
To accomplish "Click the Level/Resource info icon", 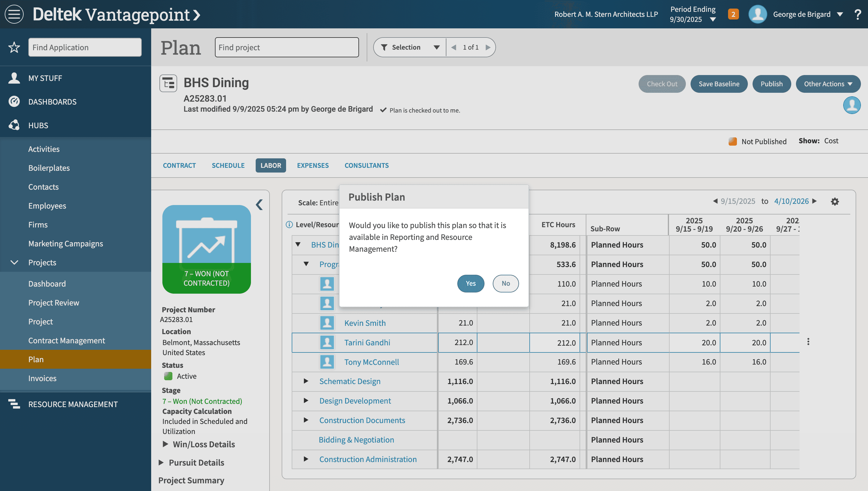I will (289, 225).
